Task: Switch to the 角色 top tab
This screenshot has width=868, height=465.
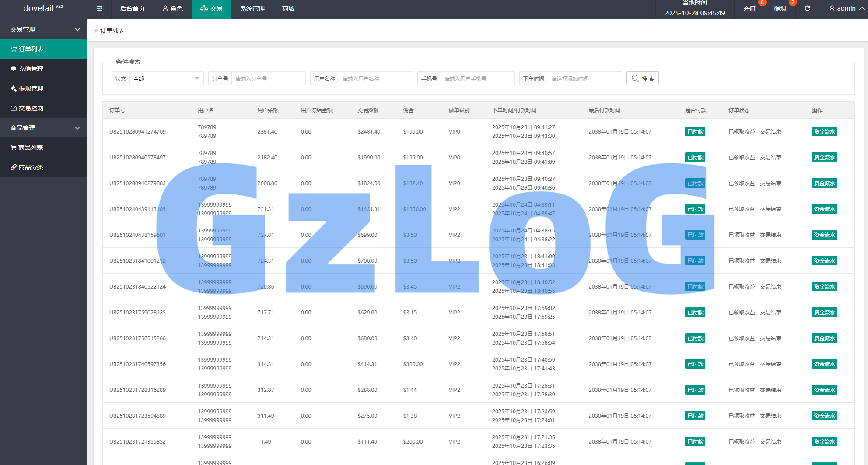Action: point(173,8)
